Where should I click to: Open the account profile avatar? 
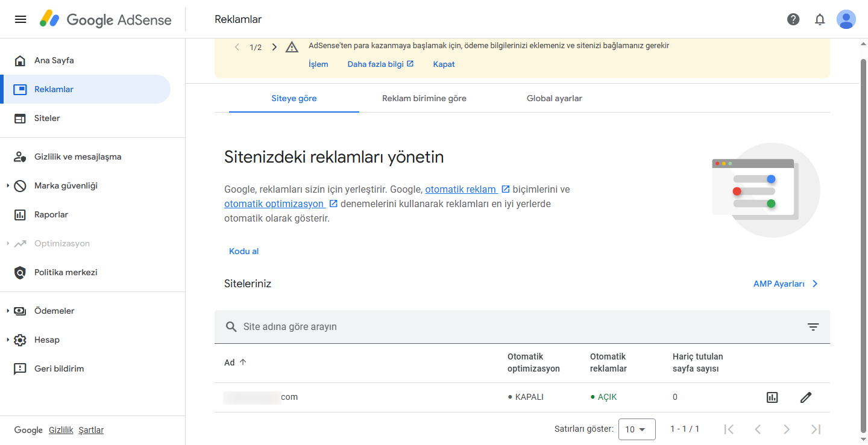click(x=846, y=19)
